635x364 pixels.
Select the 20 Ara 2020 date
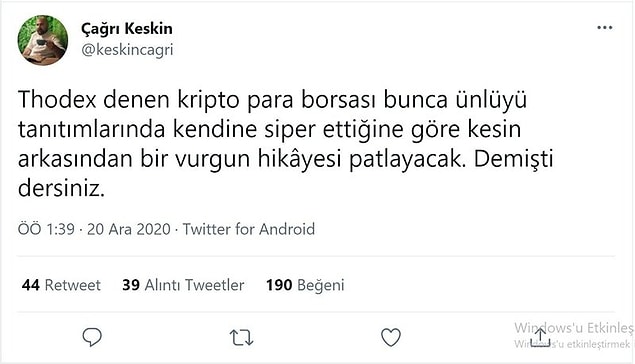(x=129, y=229)
